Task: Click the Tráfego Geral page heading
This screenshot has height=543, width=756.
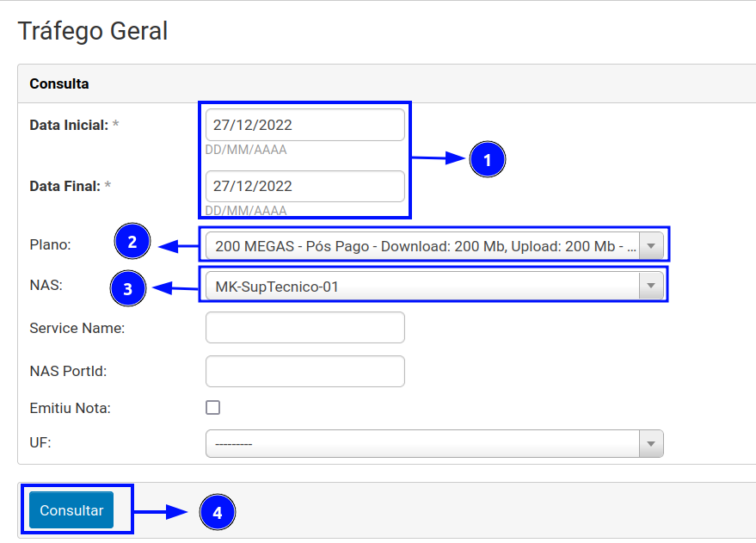Action: pos(93,31)
